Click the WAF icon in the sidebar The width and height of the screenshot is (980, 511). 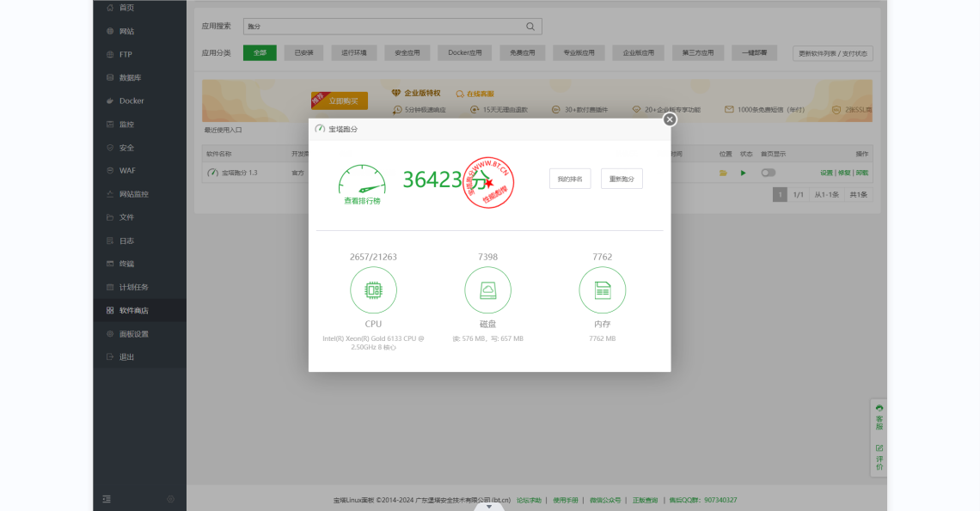point(110,171)
